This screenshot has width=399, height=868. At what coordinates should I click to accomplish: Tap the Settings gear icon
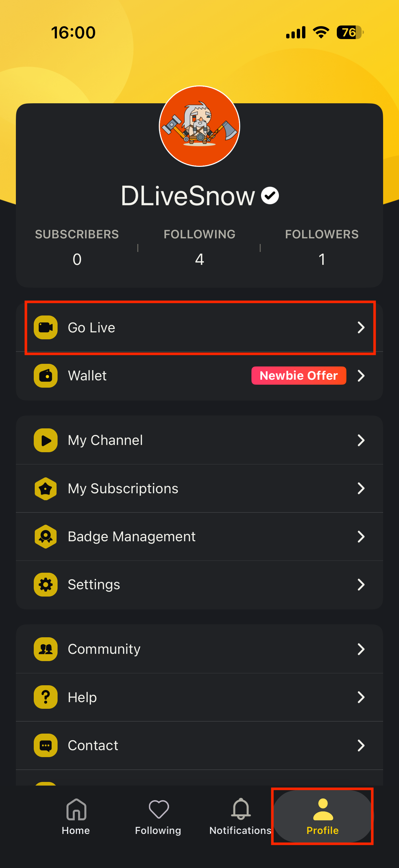pyautogui.click(x=45, y=585)
